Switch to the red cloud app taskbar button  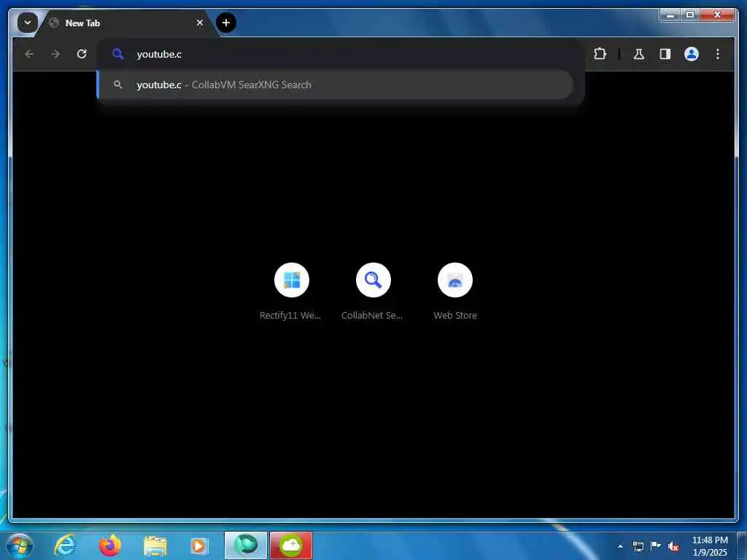click(x=291, y=545)
